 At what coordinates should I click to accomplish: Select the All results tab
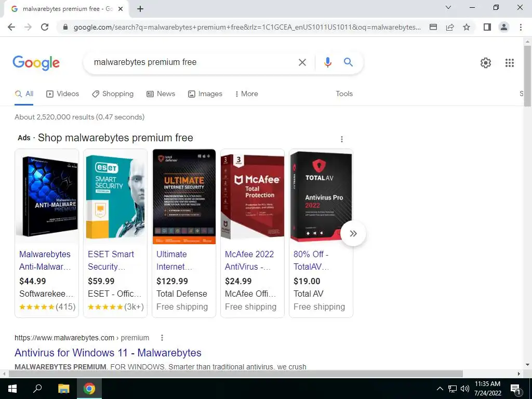click(24, 94)
